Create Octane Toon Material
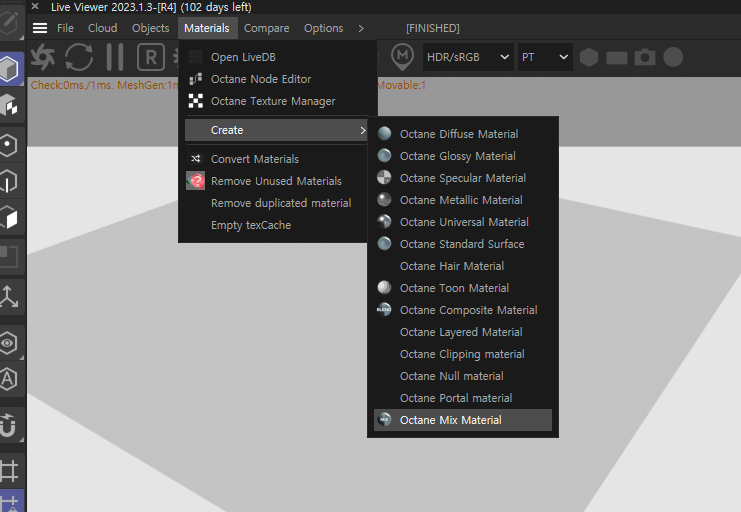The height and width of the screenshot is (512, 741). click(x=463, y=288)
